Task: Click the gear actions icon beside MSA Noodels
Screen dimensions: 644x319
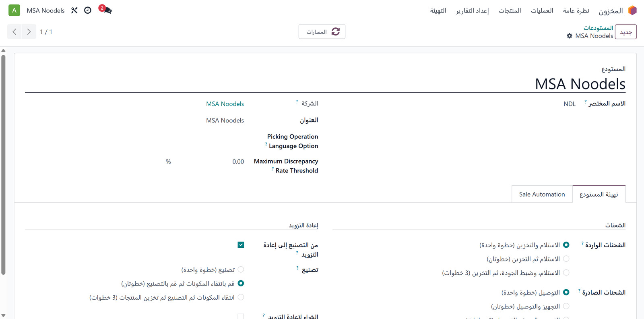Action: coord(570,36)
